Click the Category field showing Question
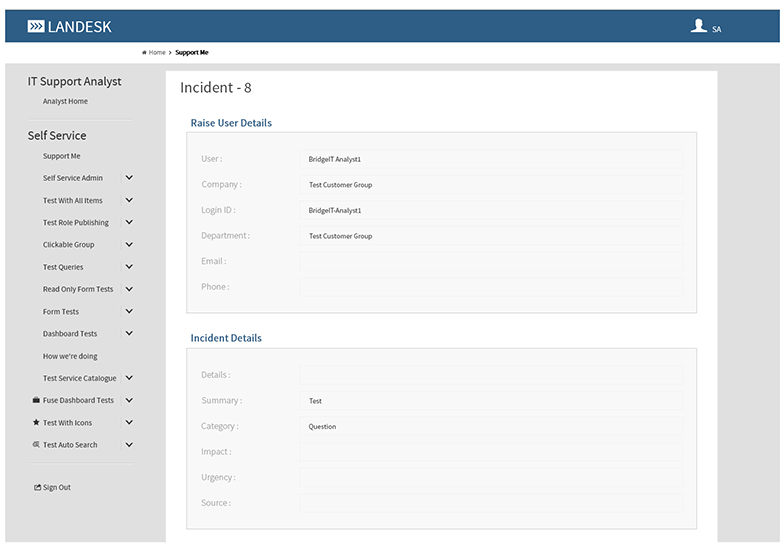This screenshot has height=557, width=784. (x=490, y=427)
